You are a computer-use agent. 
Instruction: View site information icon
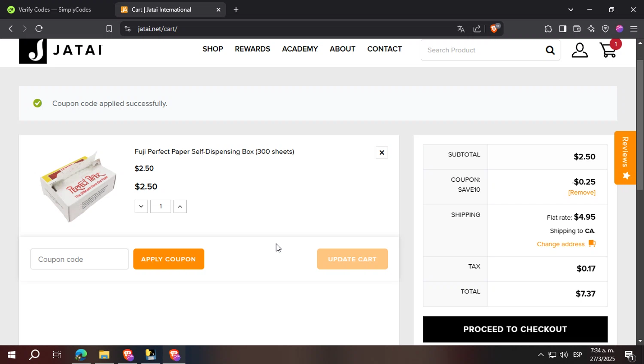point(128,29)
